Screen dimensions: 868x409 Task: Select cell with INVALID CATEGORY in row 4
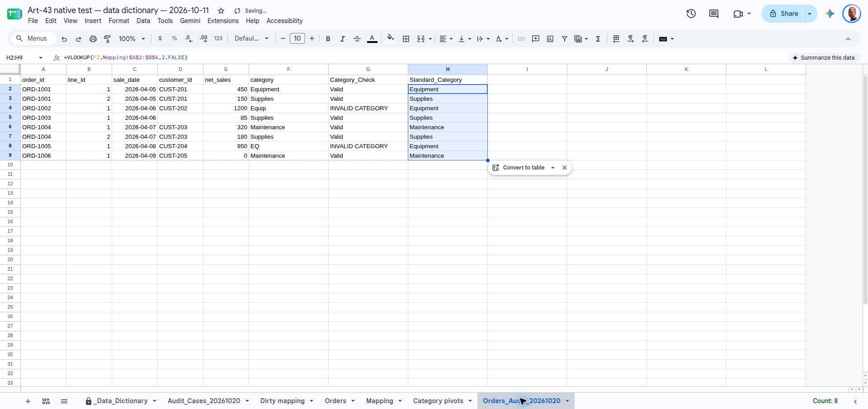(x=368, y=108)
